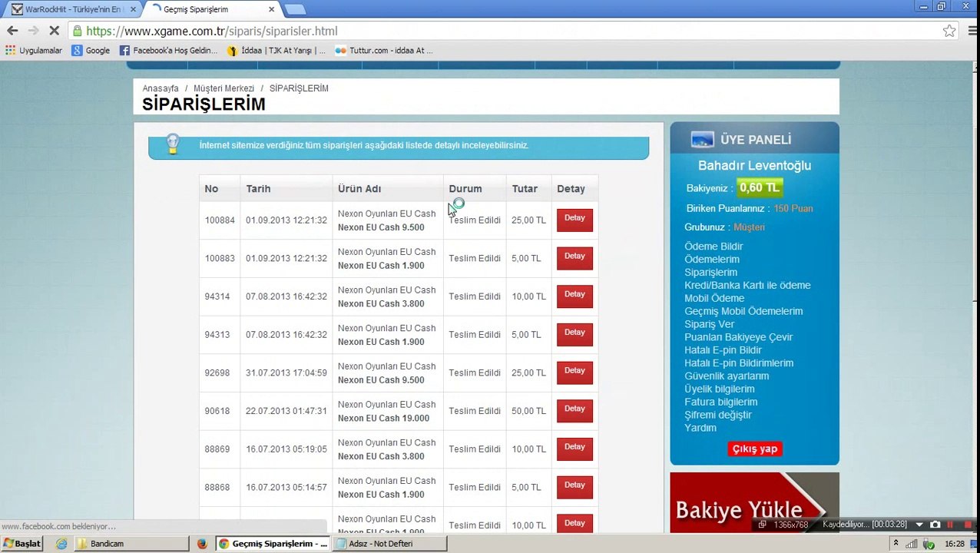
Task: Open Geçmiş Mobil Ödemelerim
Action: [x=743, y=311]
